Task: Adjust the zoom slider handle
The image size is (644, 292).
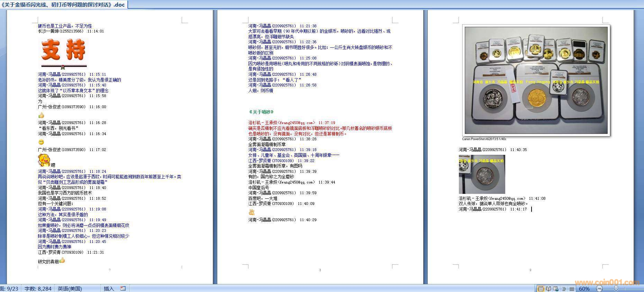Action: click(616, 289)
